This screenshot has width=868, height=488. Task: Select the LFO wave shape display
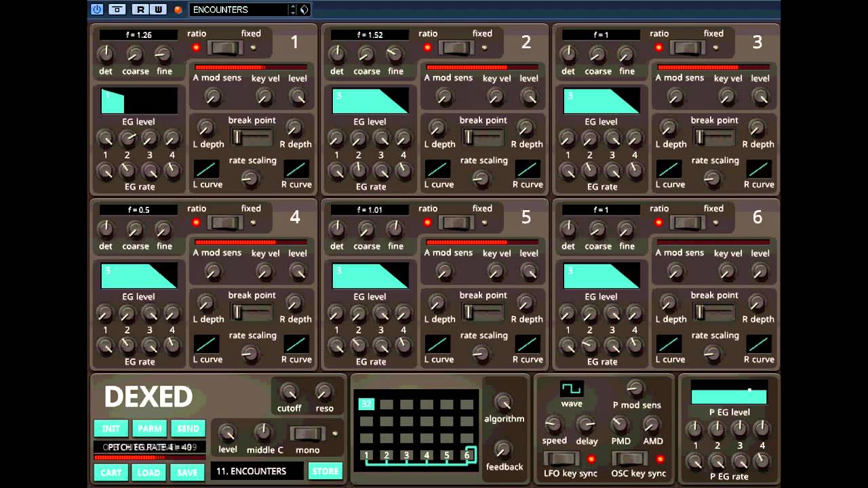572,389
